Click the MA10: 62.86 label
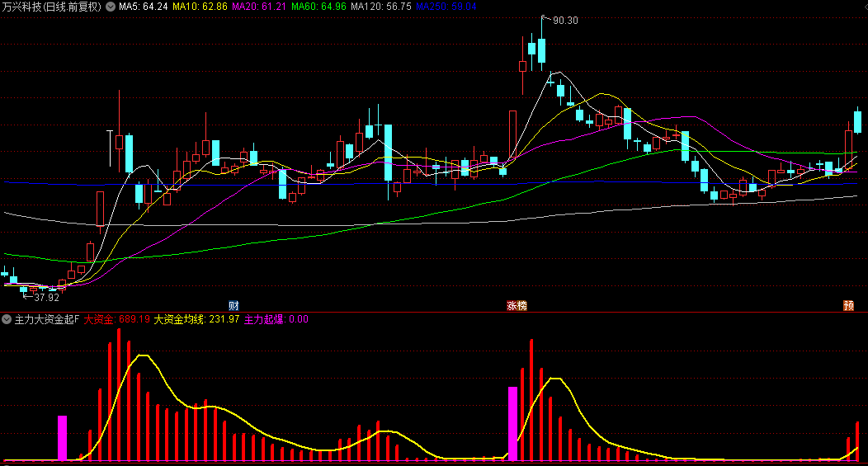This screenshot has width=868, height=466. 200,7
